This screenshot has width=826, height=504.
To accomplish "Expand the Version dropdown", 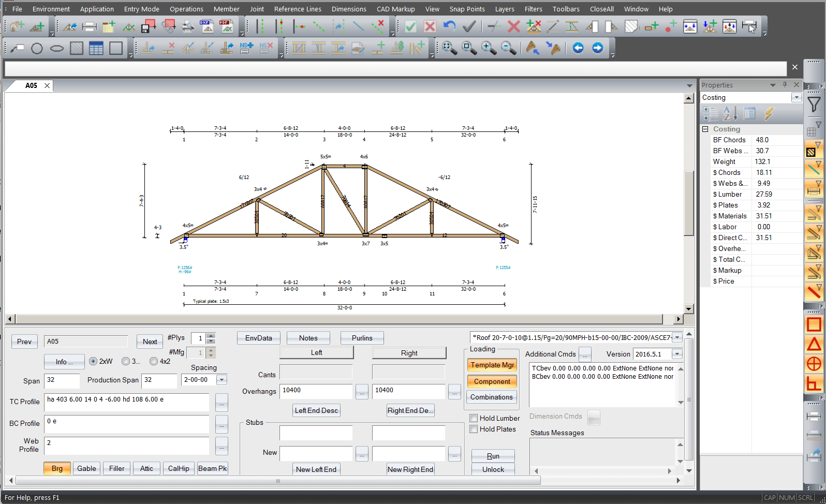I will click(676, 354).
